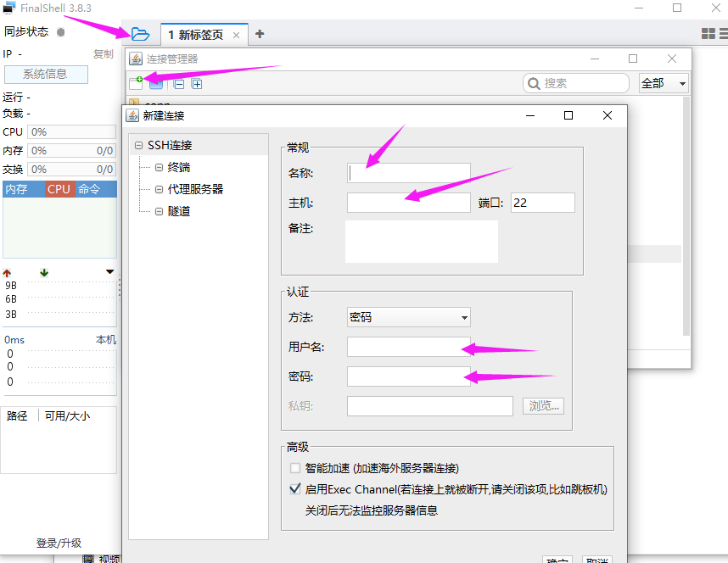Click the 连接管理器 vertical scrollbar
Screen dimensions: 728x563
[x=686, y=216]
